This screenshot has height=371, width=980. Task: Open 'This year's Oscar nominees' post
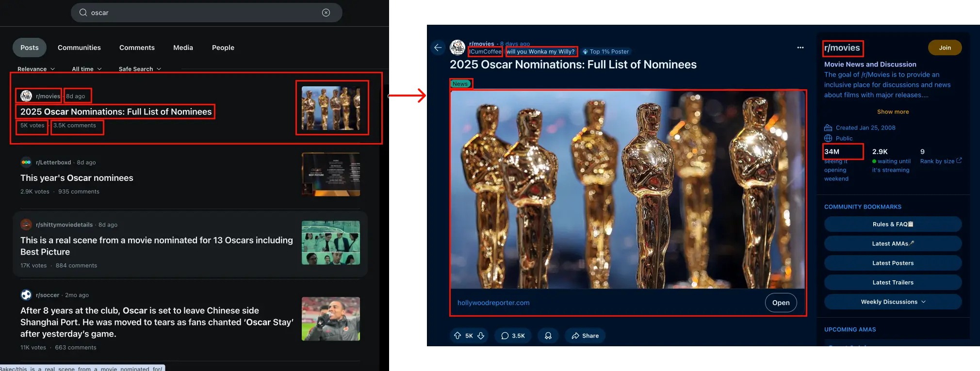pos(77,178)
